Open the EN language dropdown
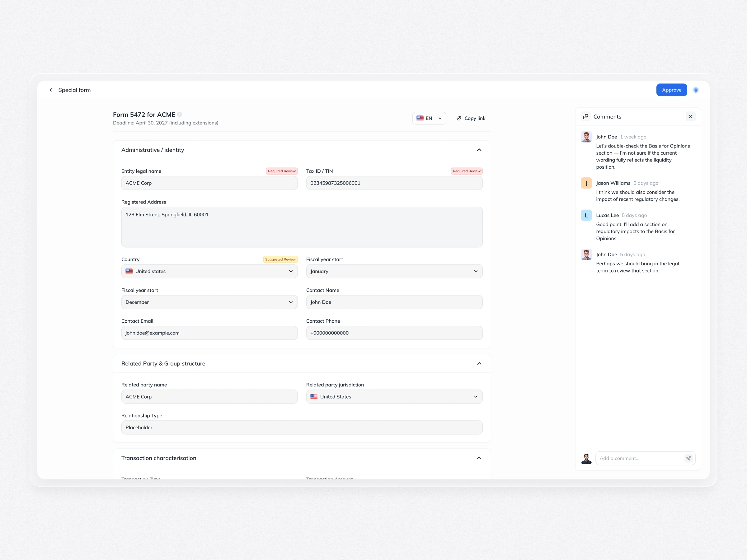The image size is (747, 560). click(429, 118)
